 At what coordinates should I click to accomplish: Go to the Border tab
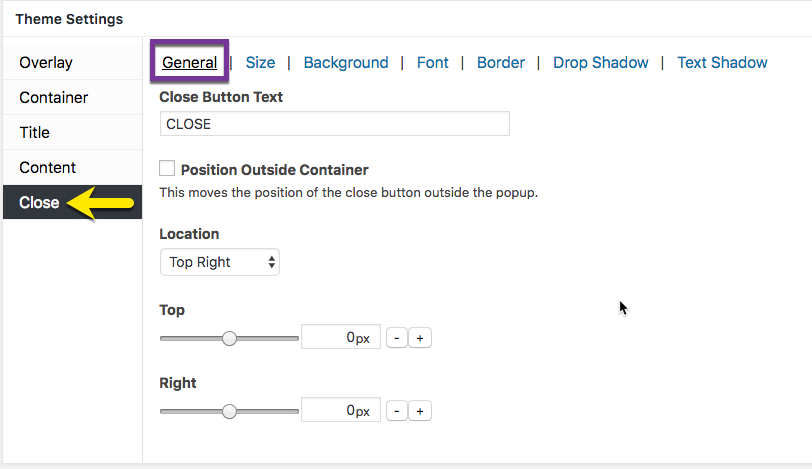[501, 62]
